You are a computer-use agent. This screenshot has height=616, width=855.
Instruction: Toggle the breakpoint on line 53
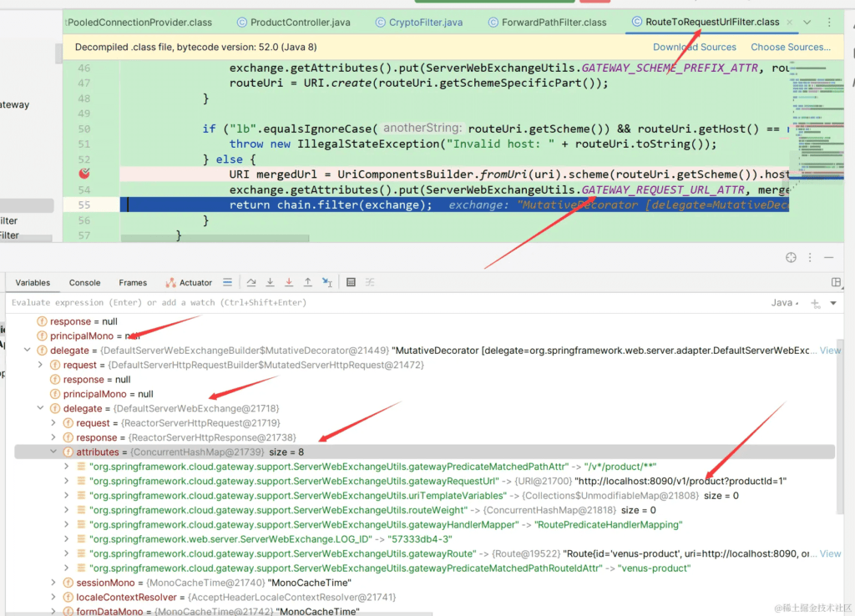(x=83, y=174)
